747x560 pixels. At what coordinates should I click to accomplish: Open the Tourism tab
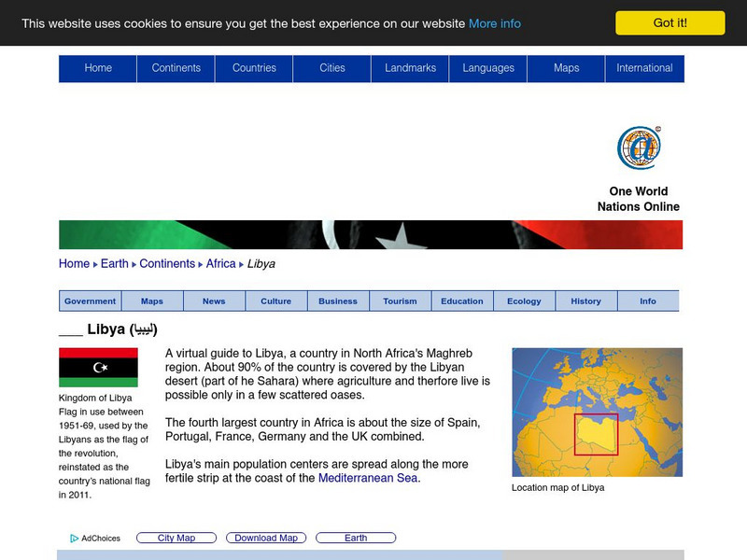coord(401,301)
